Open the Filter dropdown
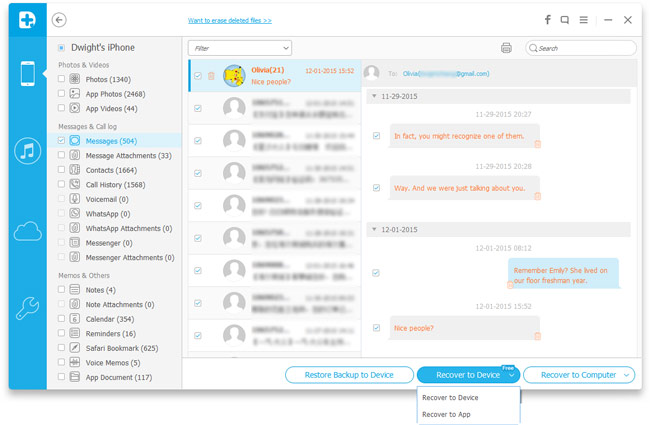Screen dimensions: 650x425 [240, 48]
